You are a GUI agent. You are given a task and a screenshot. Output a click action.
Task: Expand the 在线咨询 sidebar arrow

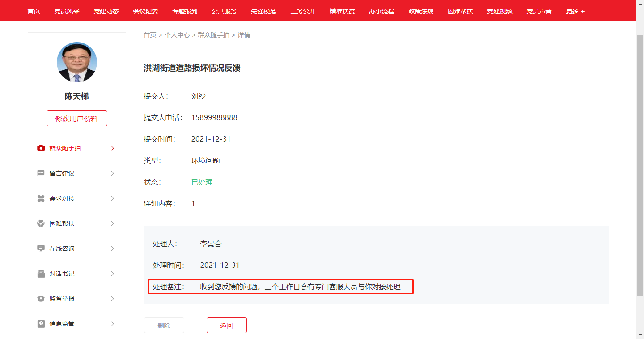pyautogui.click(x=112, y=249)
